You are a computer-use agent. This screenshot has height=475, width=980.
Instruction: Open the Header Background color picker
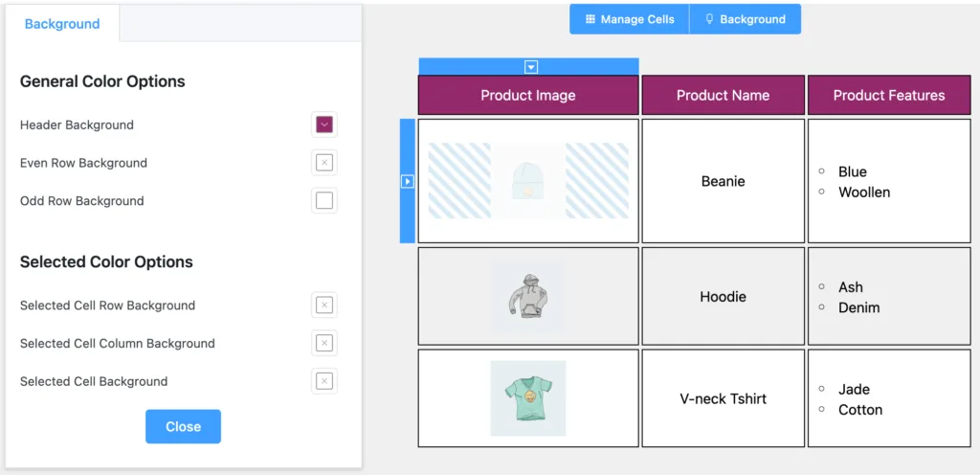click(x=324, y=125)
